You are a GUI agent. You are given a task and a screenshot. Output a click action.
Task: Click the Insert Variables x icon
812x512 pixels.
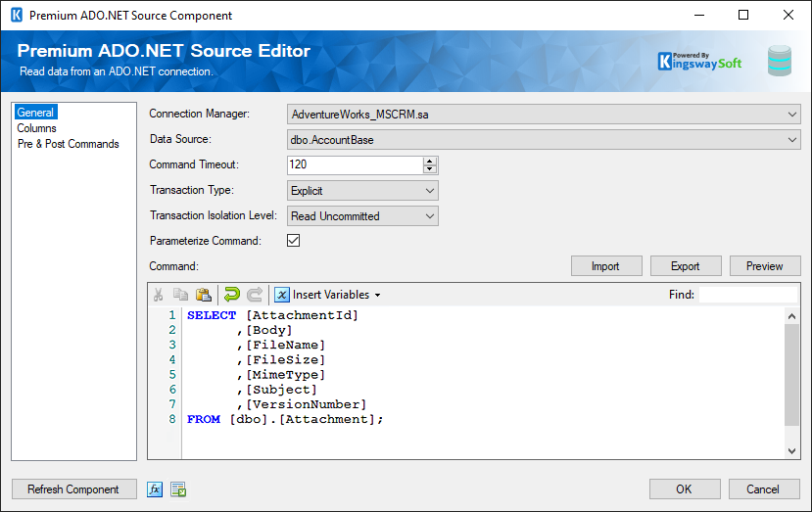[x=282, y=295]
